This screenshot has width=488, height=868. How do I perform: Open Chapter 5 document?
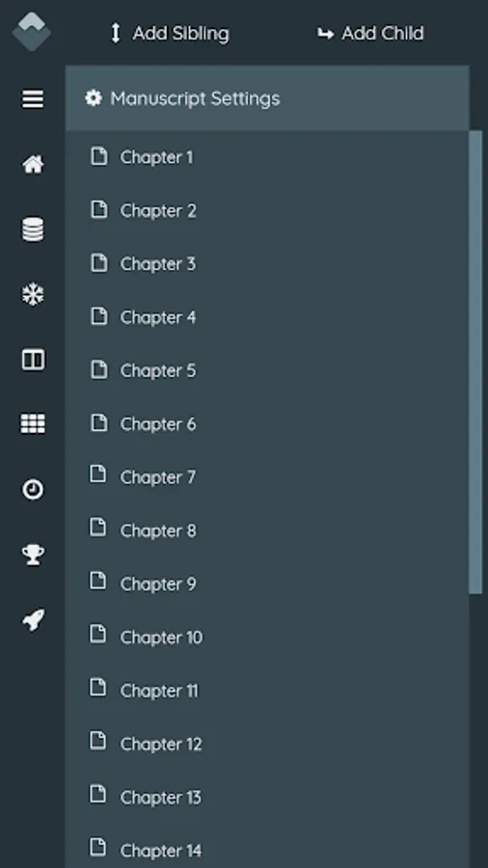point(267,370)
